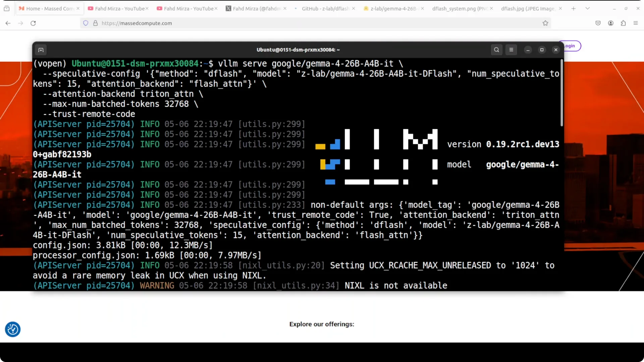644x362 pixels.
Task: Click the new terminal tab icon
Action: (41, 50)
